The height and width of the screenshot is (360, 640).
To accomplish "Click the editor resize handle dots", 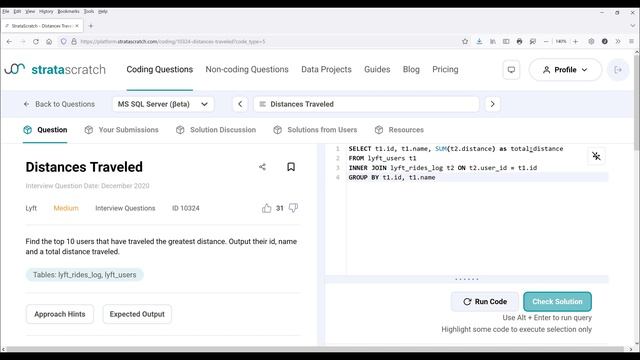I will (467, 279).
